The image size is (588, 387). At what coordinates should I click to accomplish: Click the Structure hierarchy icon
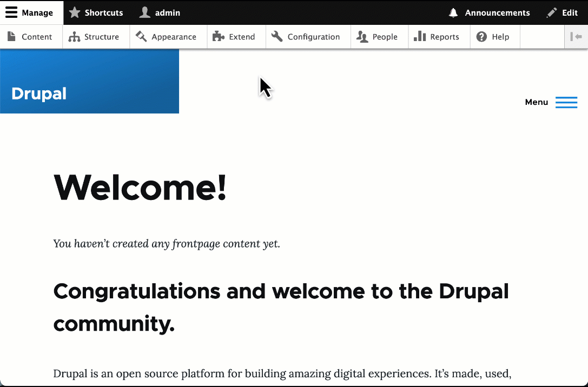74,37
